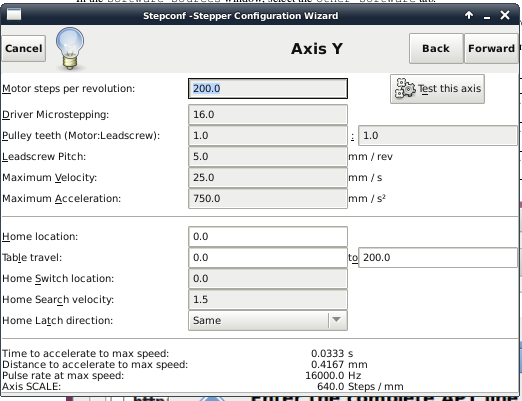Click the 'Axis SCALE:' label
This screenshot has height=401, width=522.
[x=31, y=387]
